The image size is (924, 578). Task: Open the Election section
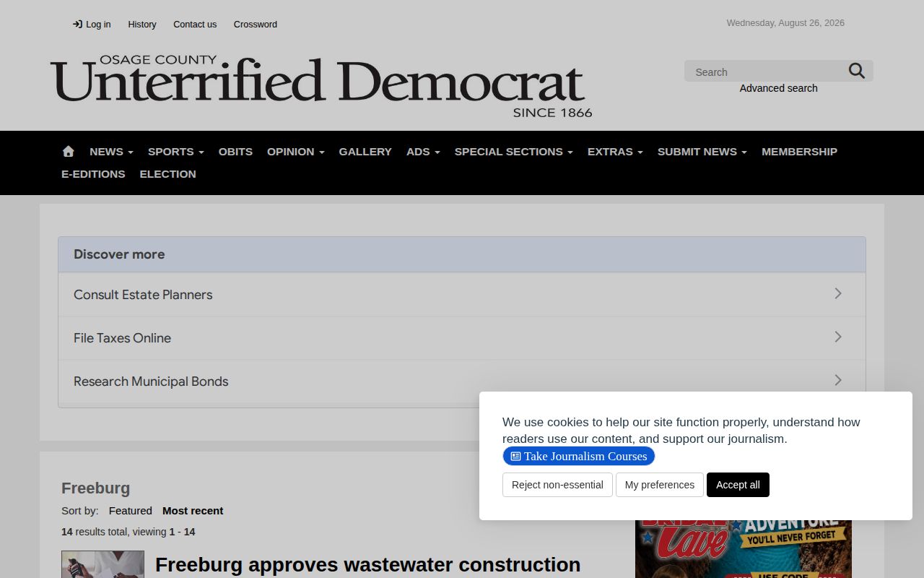pos(167,174)
